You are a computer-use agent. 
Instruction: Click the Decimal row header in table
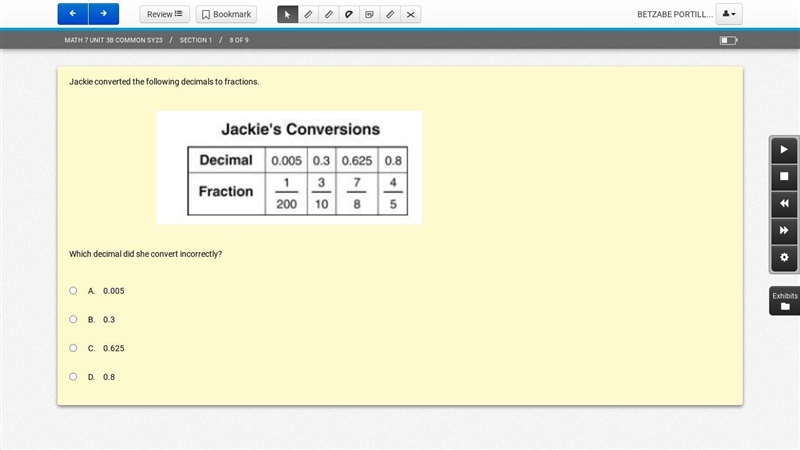pos(226,160)
